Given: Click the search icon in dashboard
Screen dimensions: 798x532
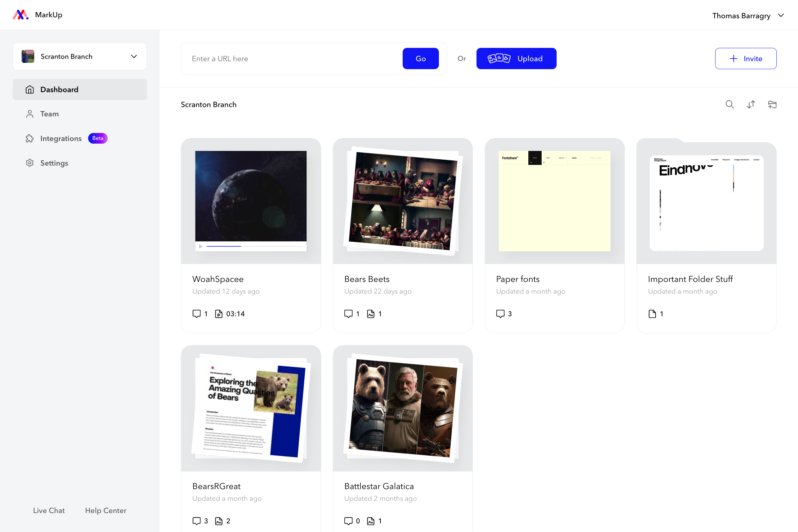Looking at the screenshot, I should click(x=729, y=104).
